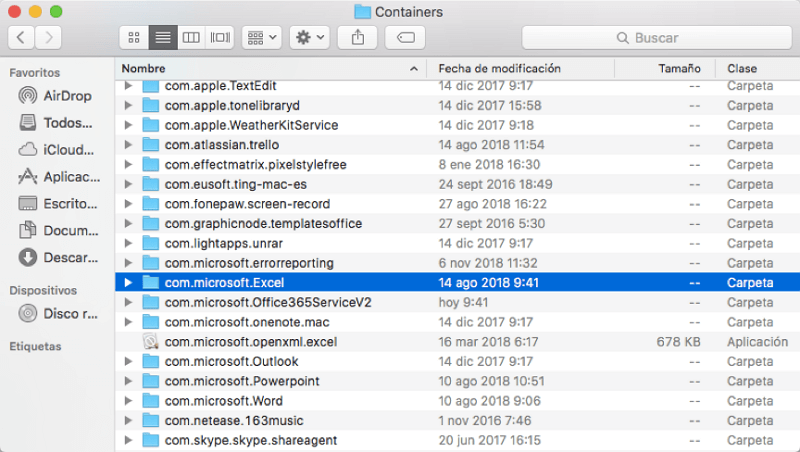Click the edit tags button

tap(405, 38)
